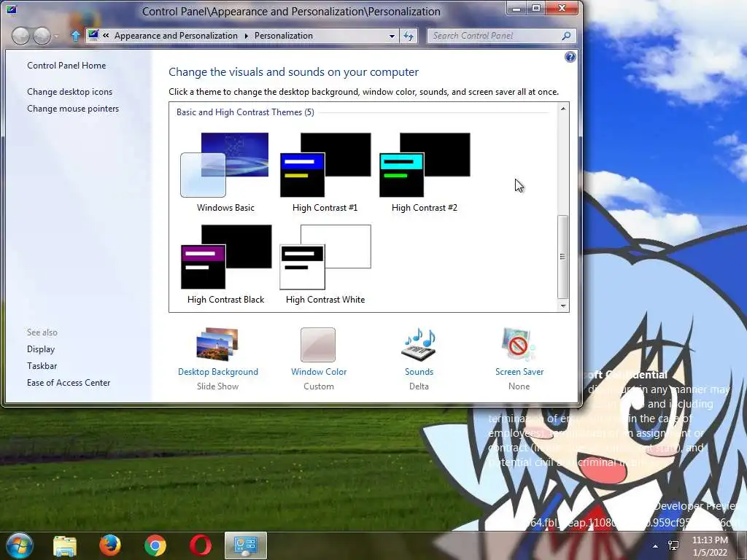This screenshot has width=747, height=560.
Task: Click the refresh button beside the address bar
Action: coord(409,36)
